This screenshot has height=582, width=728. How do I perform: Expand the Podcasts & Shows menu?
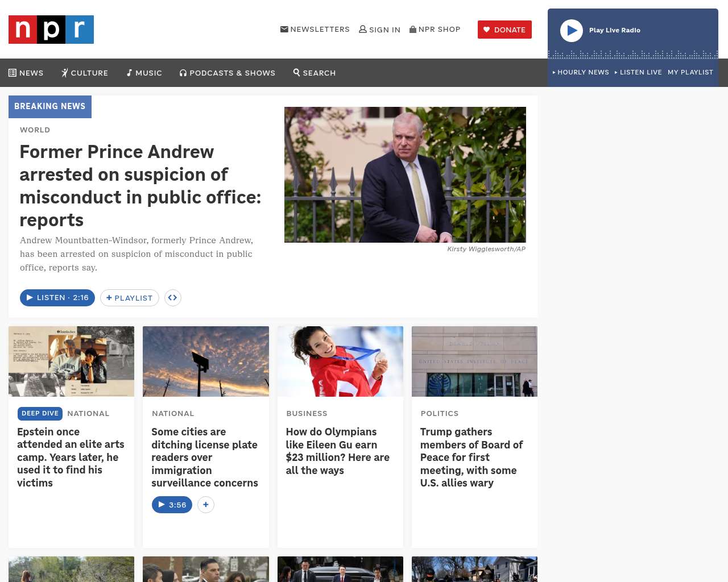(x=227, y=73)
